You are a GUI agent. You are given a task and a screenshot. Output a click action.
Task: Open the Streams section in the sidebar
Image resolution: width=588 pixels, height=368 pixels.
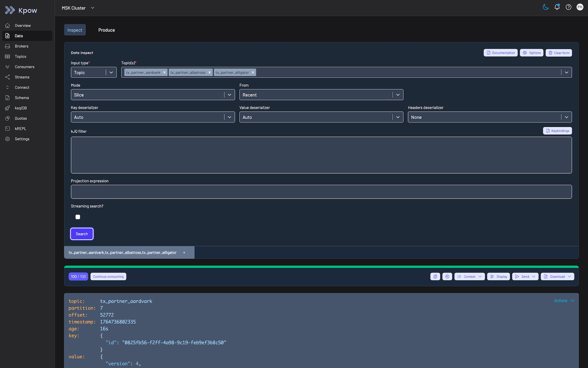(x=22, y=77)
